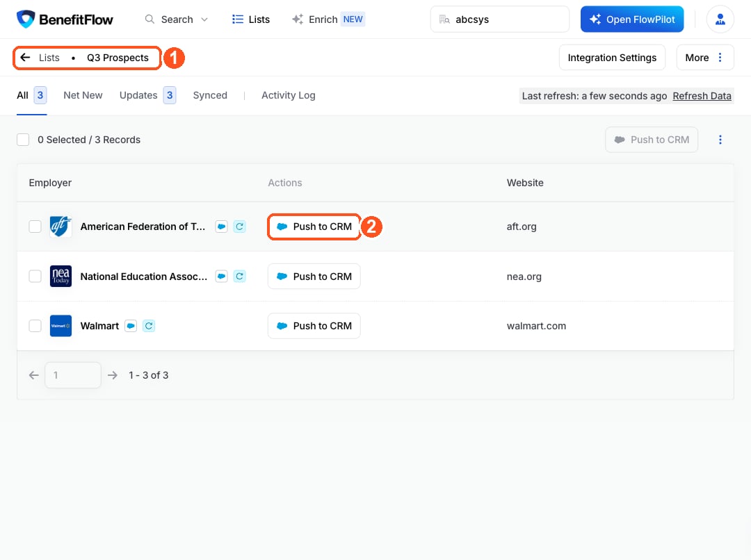Click the aft.org website cell
The height and width of the screenshot is (560, 751).
pyautogui.click(x=522, y=227)
